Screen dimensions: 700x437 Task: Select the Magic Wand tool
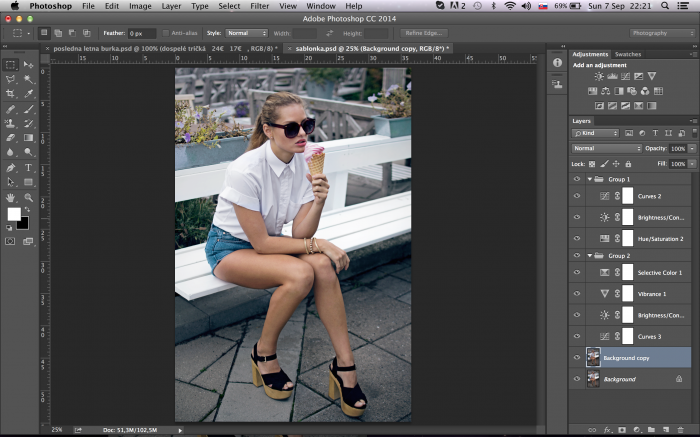(x=29, y=79)
